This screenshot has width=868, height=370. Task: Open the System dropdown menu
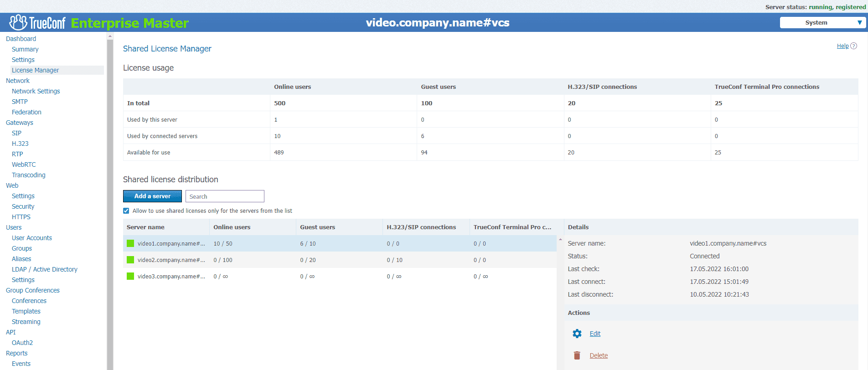(822, 23)
